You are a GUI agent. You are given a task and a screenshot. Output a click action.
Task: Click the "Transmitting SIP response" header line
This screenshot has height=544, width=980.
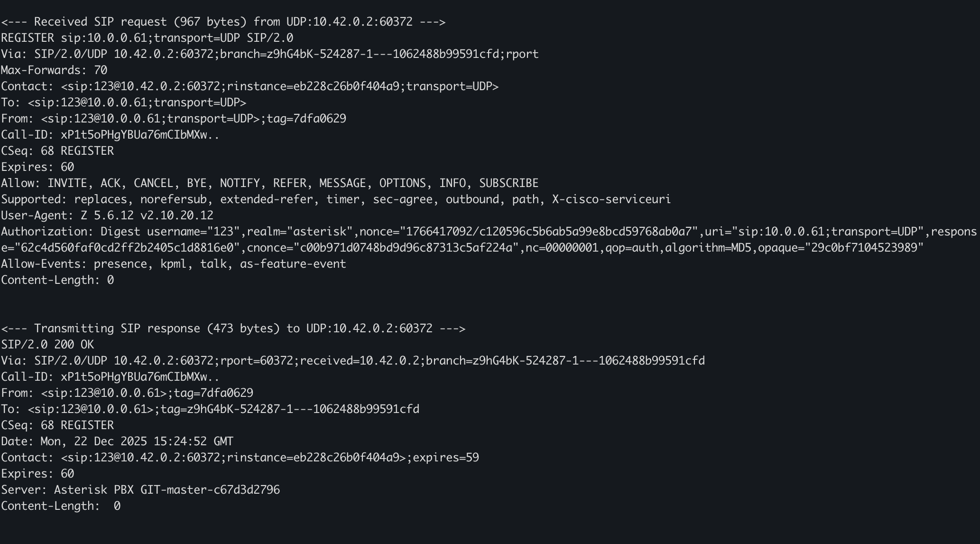pyautogui.click(x=233, y=328)
